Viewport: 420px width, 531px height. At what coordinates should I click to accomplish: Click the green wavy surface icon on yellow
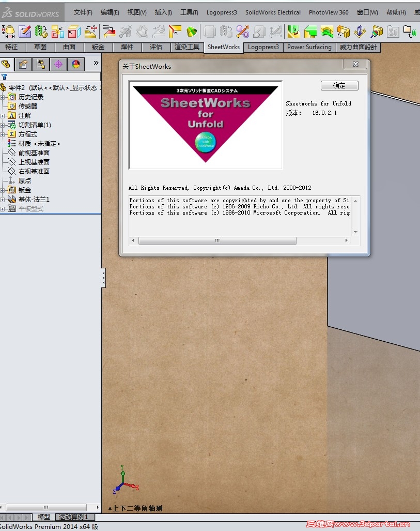326,32
